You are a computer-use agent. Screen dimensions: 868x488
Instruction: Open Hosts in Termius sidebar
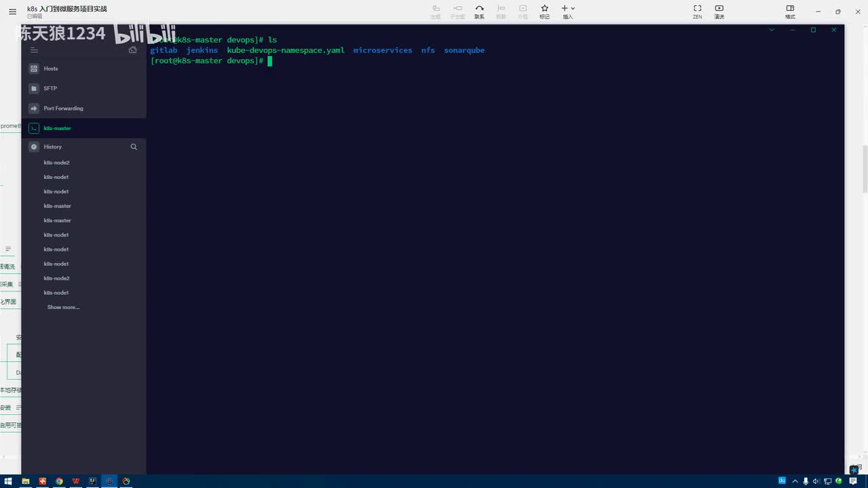tap(84, 68)
